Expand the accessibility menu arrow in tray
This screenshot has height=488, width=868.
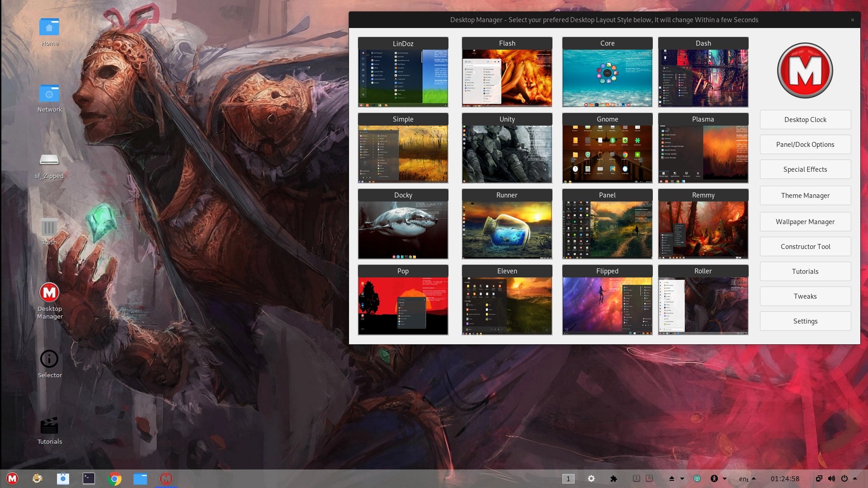point(725,479)
